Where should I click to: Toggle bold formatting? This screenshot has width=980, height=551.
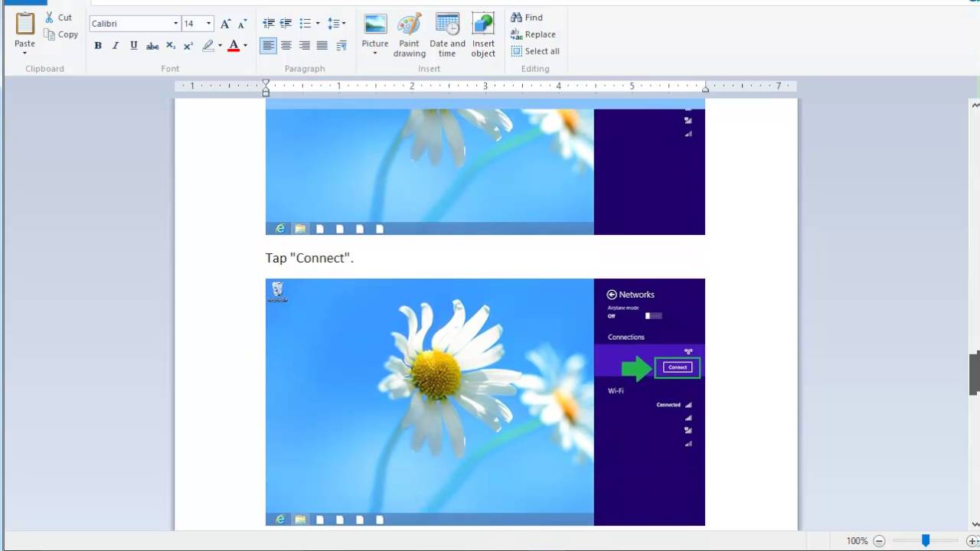coord(98,46)
